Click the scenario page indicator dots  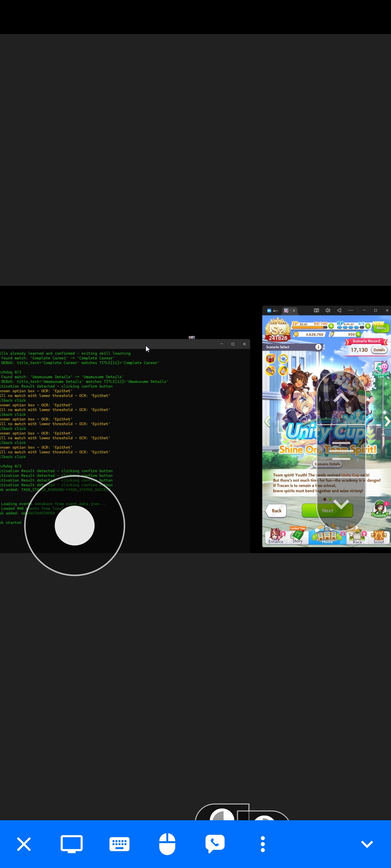327,499
